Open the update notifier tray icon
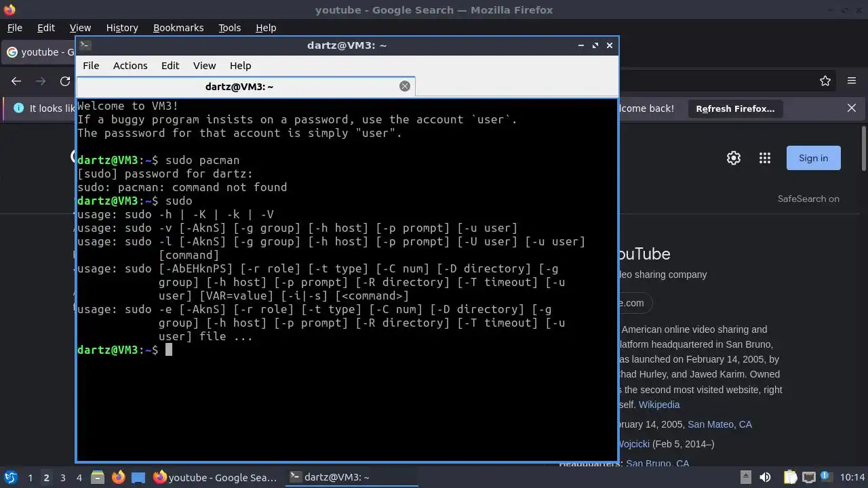Viewport: 868px width, 488px height. tap(827, 477)
